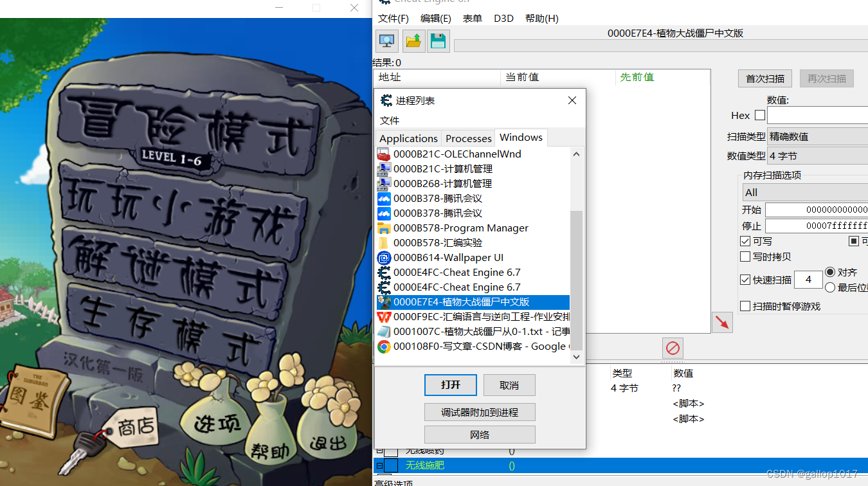Click the 0000B268-计算机管理 icon
The height and width of the screenshot is (486, 868).
pyautogui.click(x=384, y=184)
